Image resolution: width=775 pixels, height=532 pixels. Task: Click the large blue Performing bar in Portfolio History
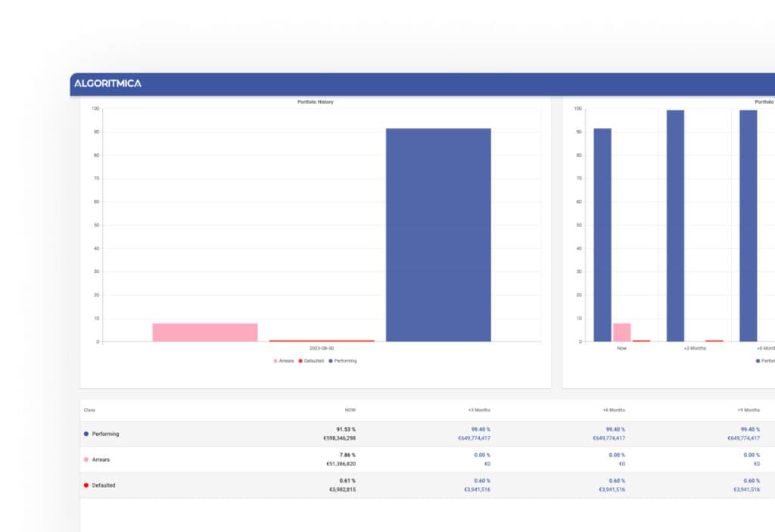[x=438, y=235]
